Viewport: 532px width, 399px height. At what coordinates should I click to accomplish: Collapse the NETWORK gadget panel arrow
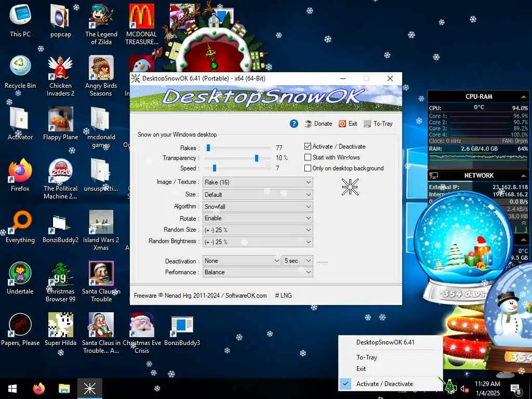523,176
